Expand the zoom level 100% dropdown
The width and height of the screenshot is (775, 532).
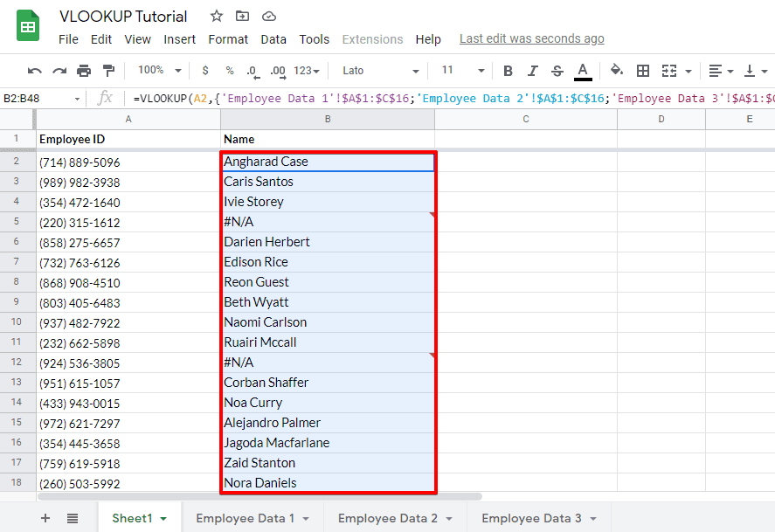tap(157, 71)
